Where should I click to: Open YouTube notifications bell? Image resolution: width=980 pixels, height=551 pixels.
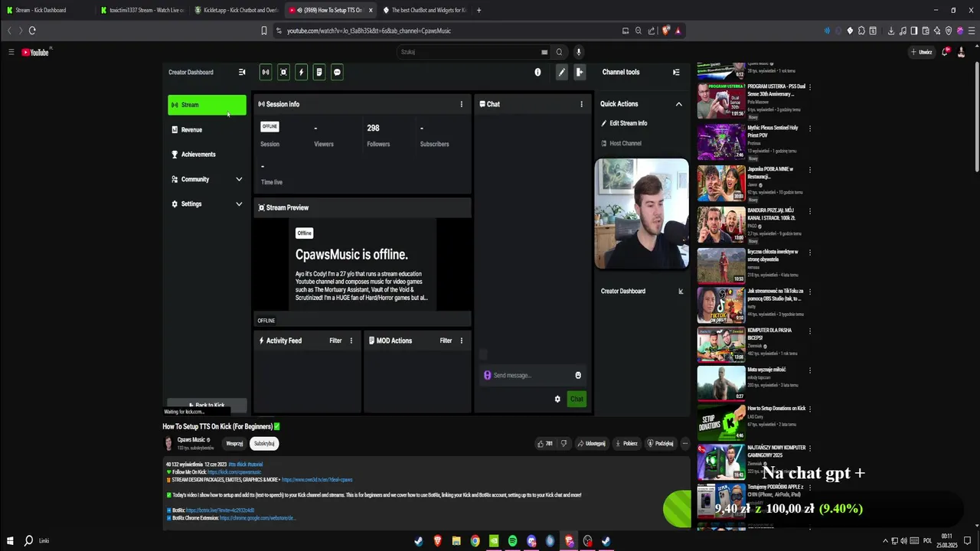pos(946,52)
